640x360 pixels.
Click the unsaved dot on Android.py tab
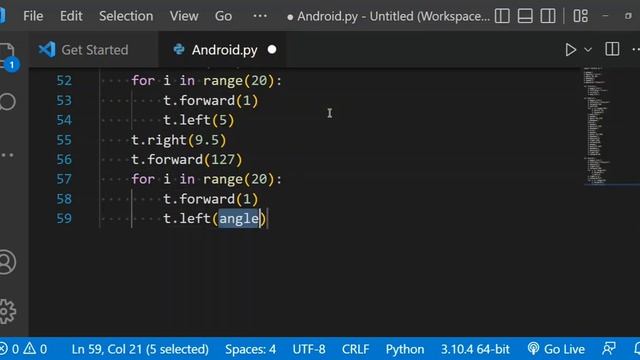point(272,50)
